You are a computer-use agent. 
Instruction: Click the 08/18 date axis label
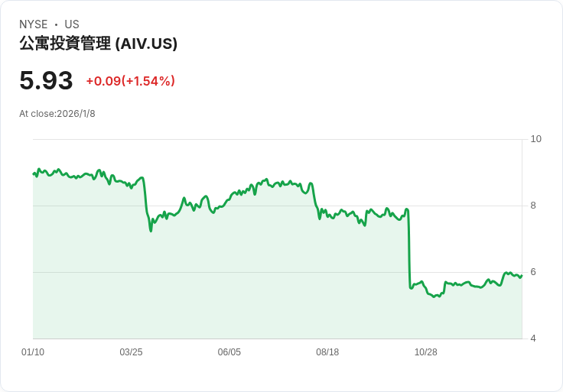click(327, 352)
